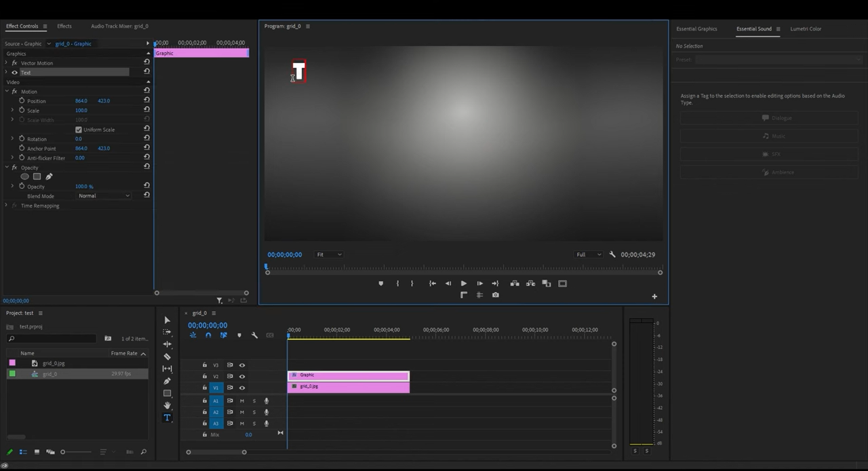Open the Fit zoom level dropdown
The image size is (868, 471).
[330, 255]
